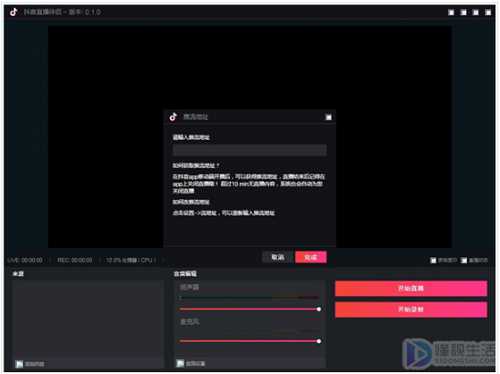
Task: Close the stream address dialog
Action: [x=328, y=117]
